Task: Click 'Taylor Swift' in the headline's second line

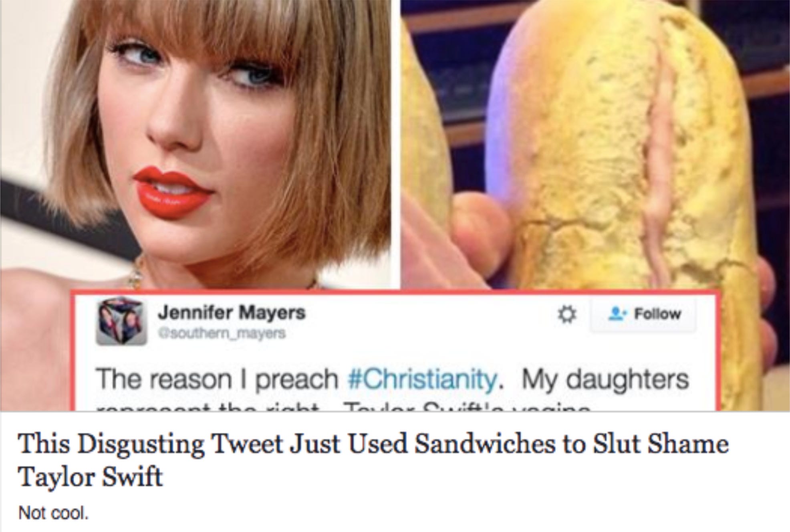Action: (91, 477)
